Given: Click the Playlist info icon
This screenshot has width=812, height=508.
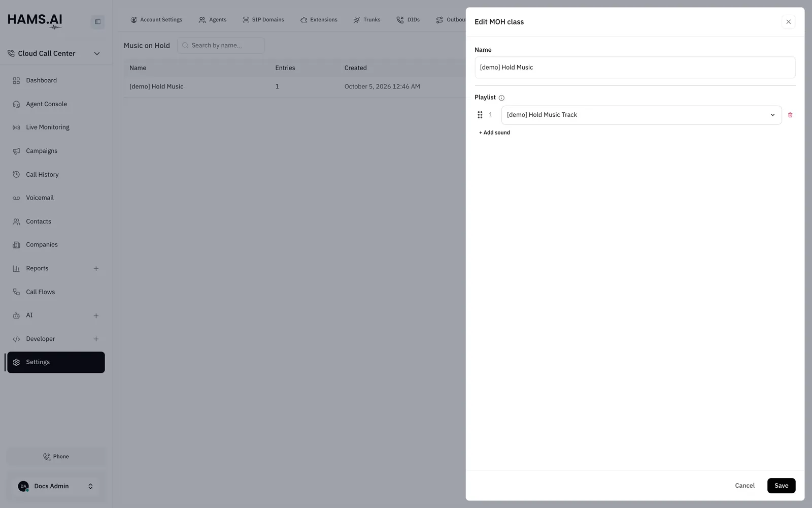Looking at the screenshot, I should point(501,98).
